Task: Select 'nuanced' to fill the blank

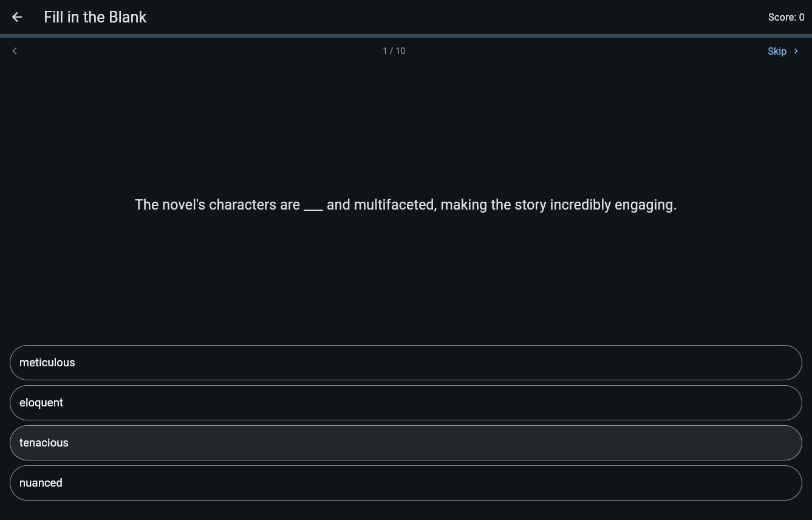Action: pos(406,483)
